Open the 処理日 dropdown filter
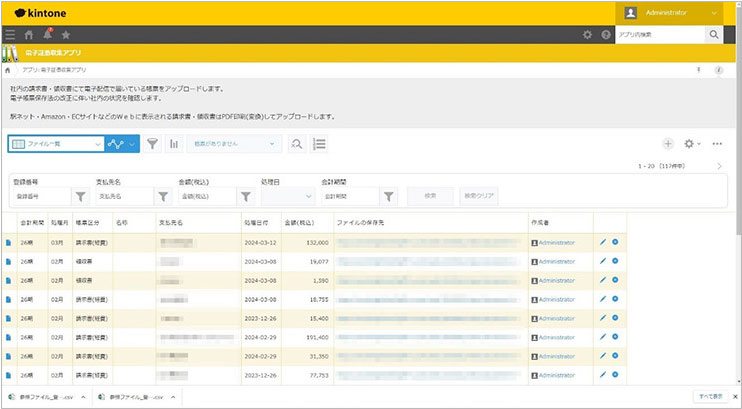742x409 pixels. pyautogui.click(x=288, y=196)
